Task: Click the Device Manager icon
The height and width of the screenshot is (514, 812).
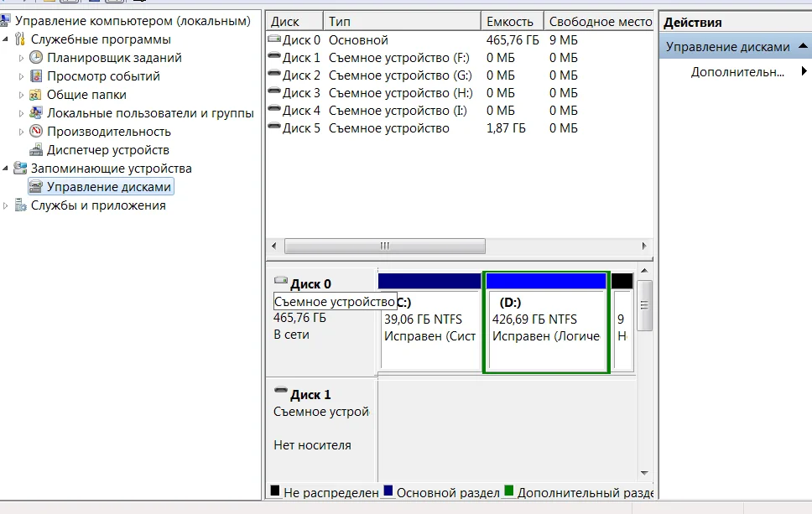Action: click(x=36, y=150)
